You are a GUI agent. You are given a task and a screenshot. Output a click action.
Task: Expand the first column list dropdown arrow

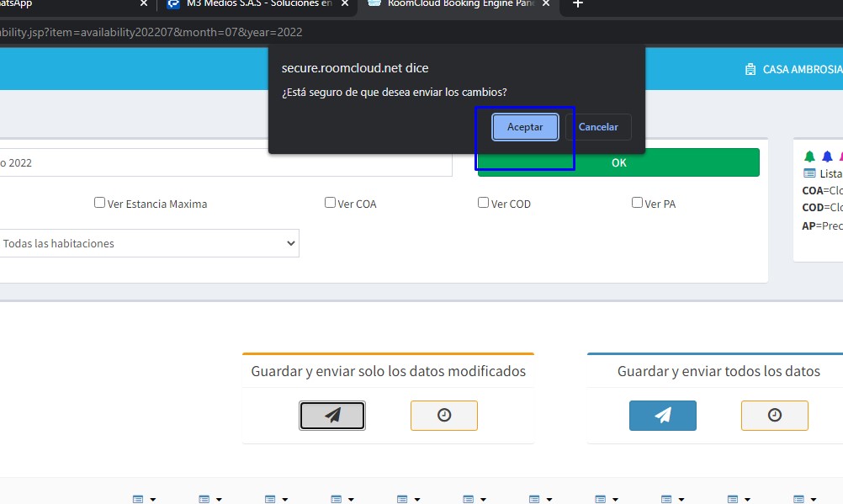pos(153,499)
